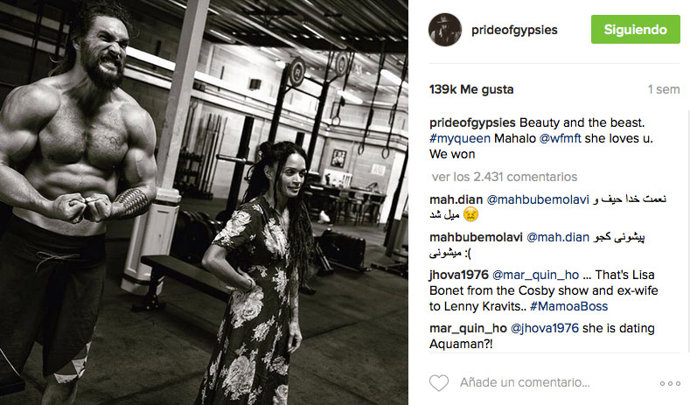Open the mar_quin_ho commenter username
This screenshot has width=690, height=405.
click(468, 328)
